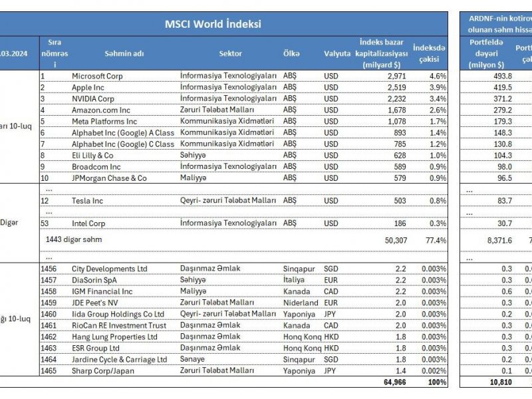Click the 'City Developments Ltd' cell
Viewport: 532px width, 399px height.
[x=110, y=269]
